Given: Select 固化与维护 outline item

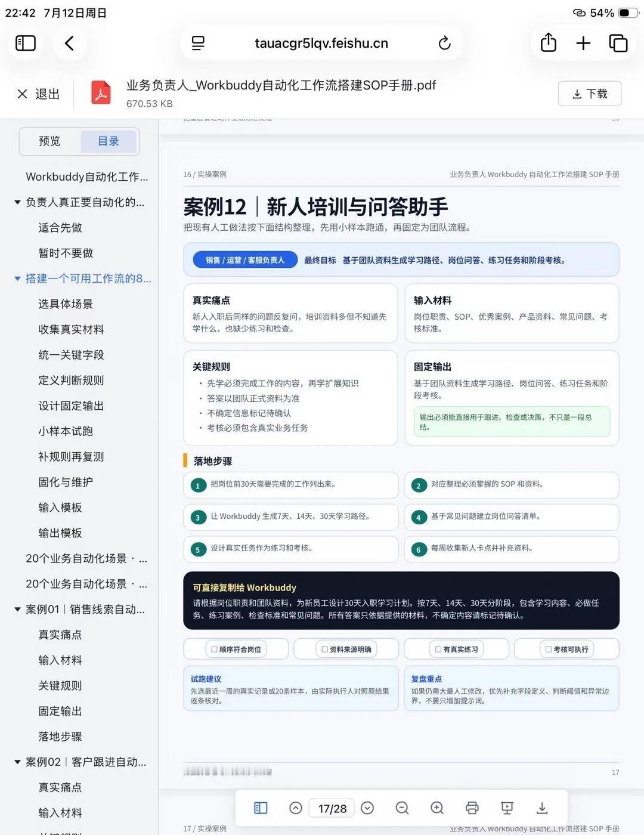Looking at the screenshot, I should [66, 482].
